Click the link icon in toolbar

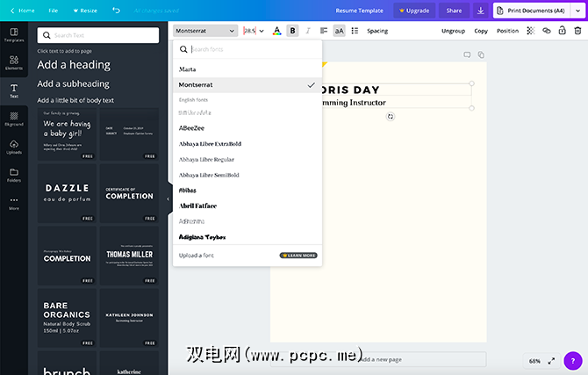pos(547,31)
